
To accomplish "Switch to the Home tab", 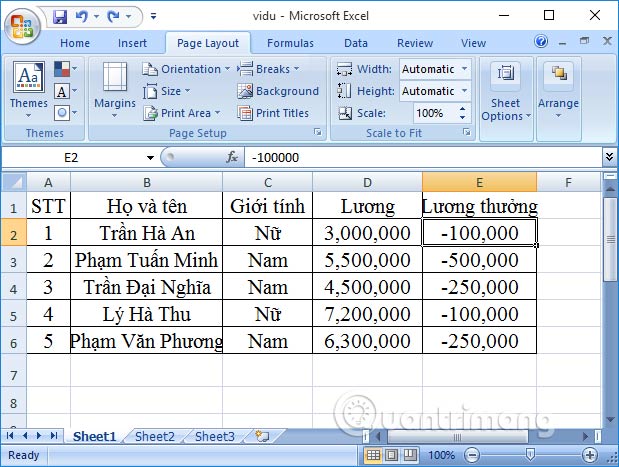I will [75, 43].
